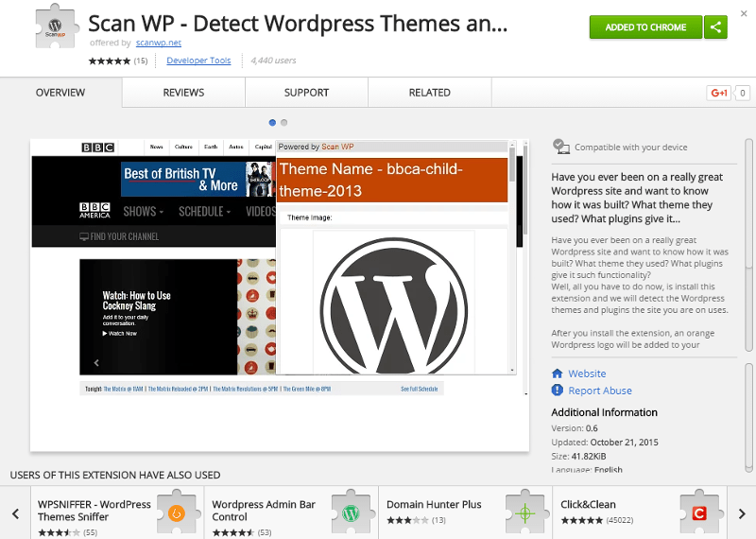The image size is (756, 539).
Task: Click the 4,440 users text
Action: coord(273,61)
